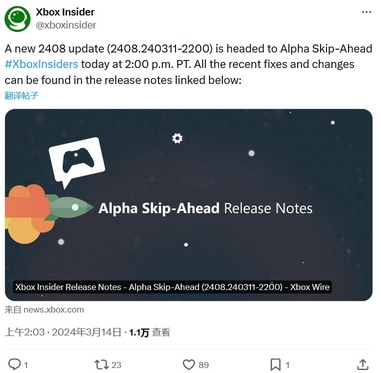This screenshot has height=373, width=381.
Task: Click the Xbox Wire link caption on the card
Action: point(172,287)
